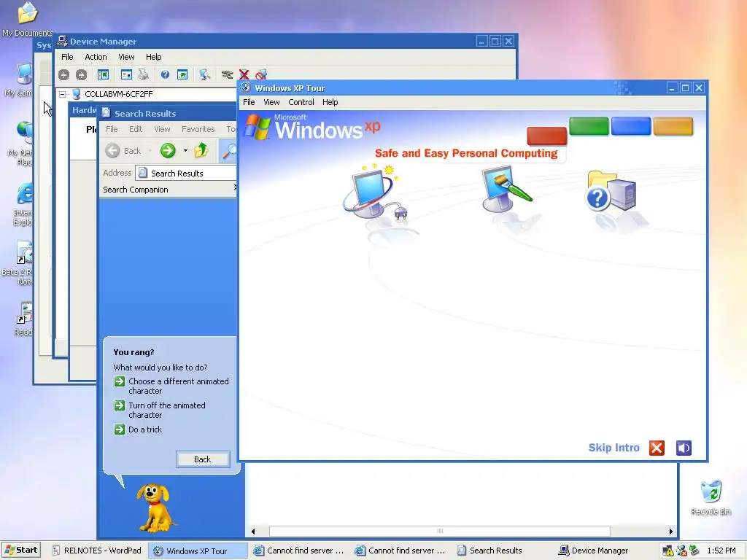Click green Forward arrow in Search Results
747x560 pixels.
[168, 151]
